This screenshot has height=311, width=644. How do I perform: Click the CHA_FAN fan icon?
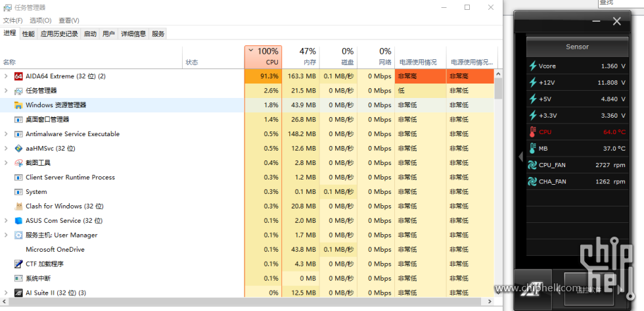tap(533, 181)
